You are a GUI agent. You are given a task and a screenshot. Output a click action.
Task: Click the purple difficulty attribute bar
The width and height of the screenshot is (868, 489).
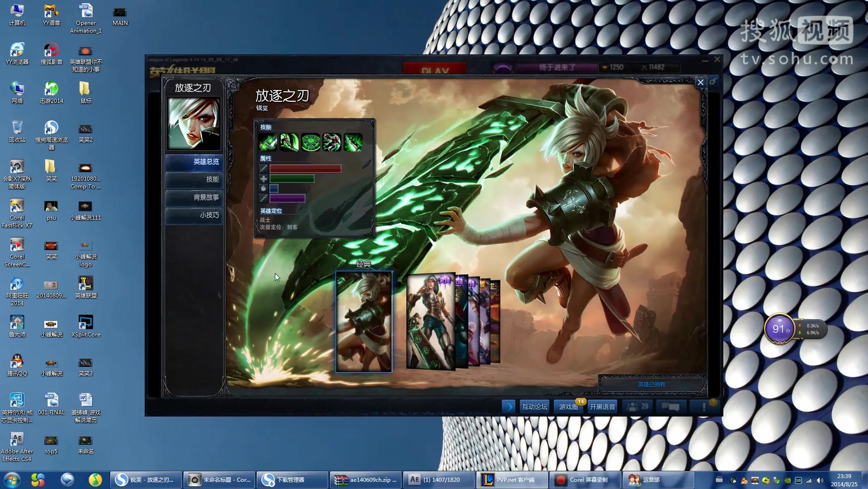coord(287,198)
